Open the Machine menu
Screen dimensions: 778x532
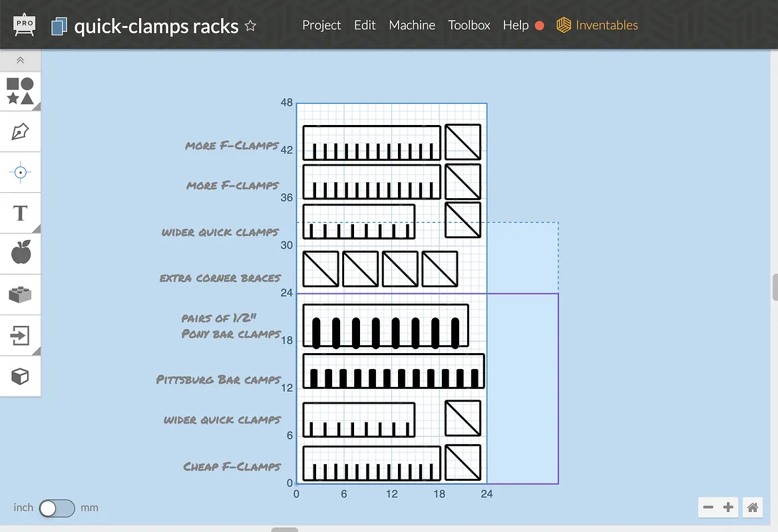click(412, 25)
